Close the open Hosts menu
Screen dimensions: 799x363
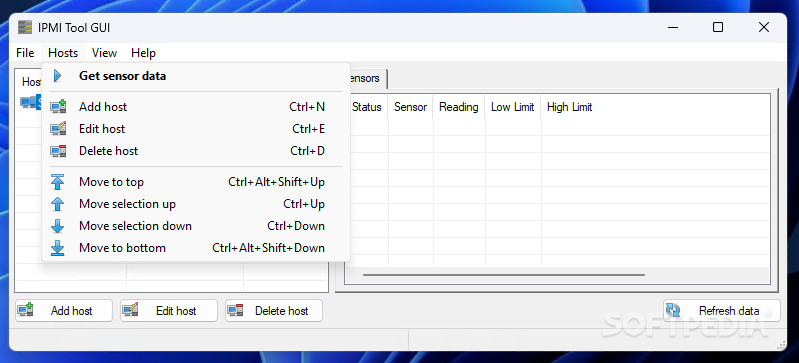click(63, 53)
